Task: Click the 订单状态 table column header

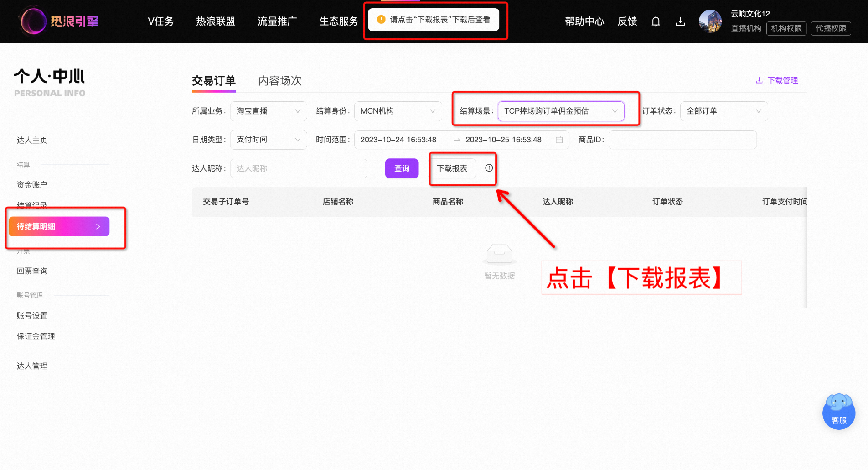Action: (x=667, y=202)
